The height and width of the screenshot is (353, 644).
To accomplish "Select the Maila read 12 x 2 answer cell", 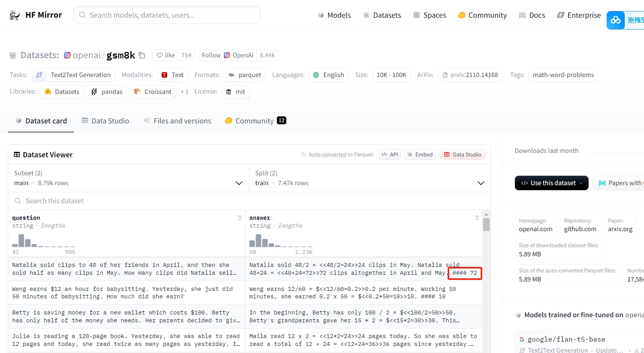I will pos(364,340).
